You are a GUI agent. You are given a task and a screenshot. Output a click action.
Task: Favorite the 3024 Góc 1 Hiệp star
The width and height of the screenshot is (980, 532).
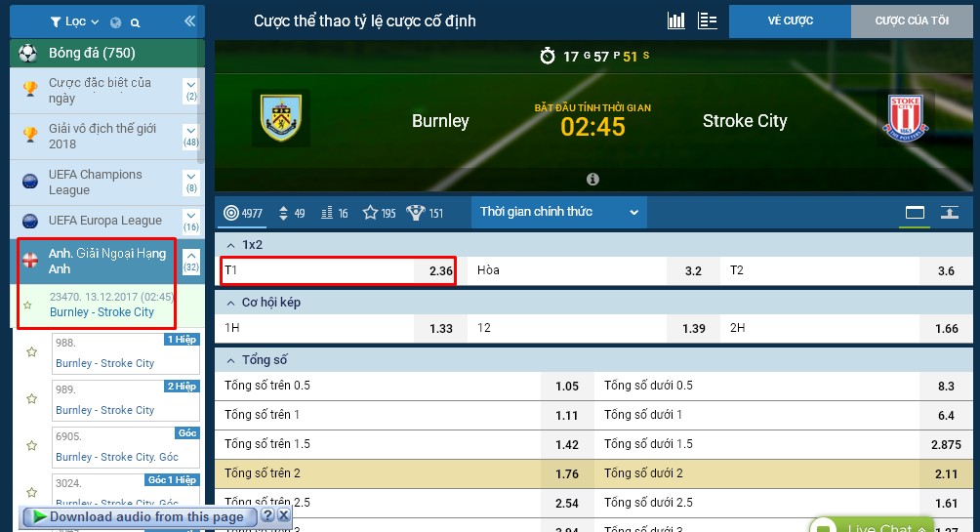tap(31, 492)
